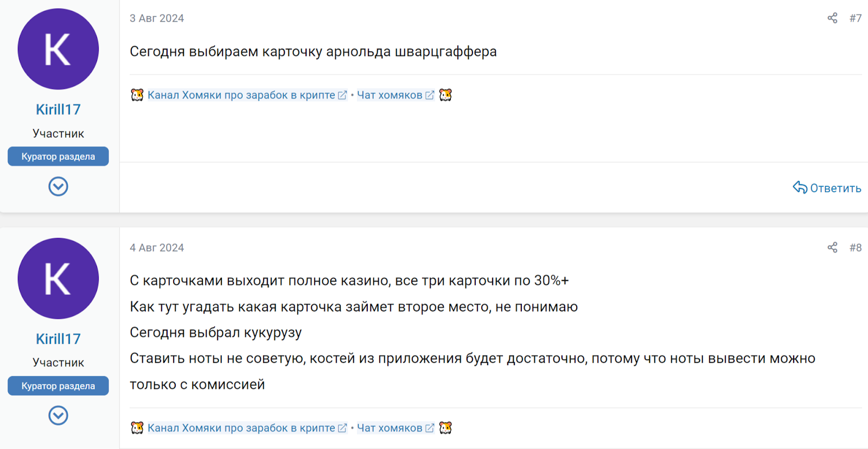Open Kirill17 avatar in post #7
This screenshot has height=449, width=868.
[58, 49]
